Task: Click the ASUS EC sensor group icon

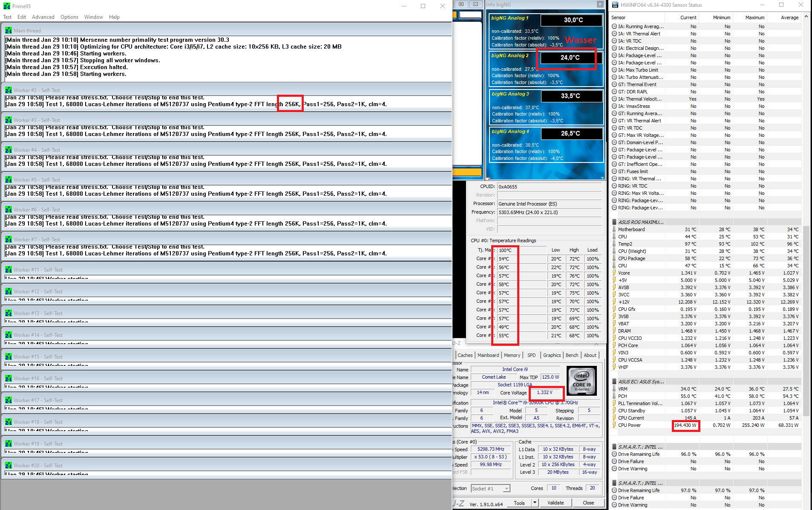Action: click(x=614, y=382)
